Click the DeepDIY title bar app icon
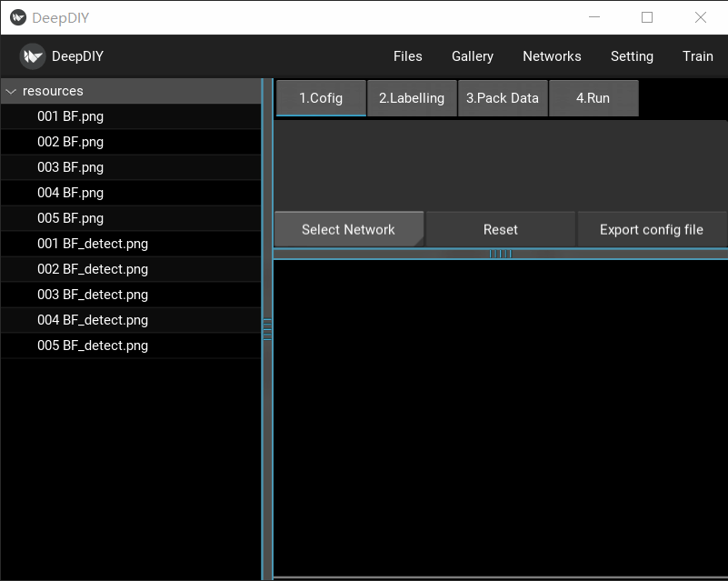The width and height of the screenshot is (728, 581). [x=18, y=17]
